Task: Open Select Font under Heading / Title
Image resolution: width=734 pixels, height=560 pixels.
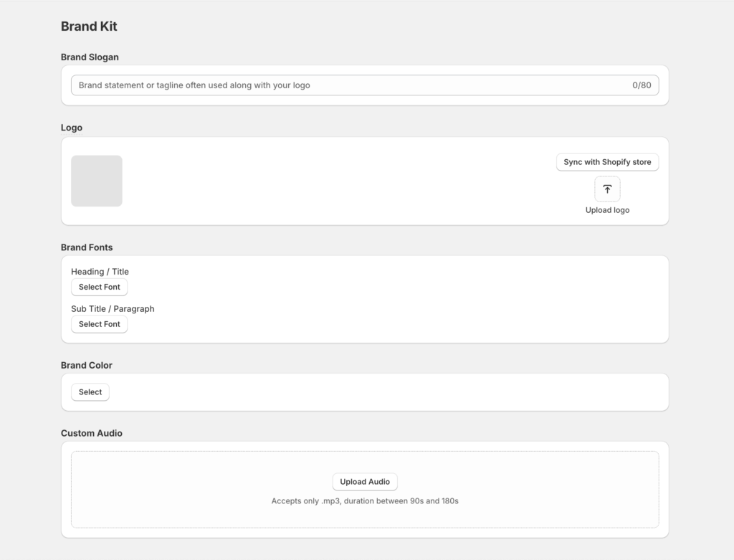Action: [100, 287]
